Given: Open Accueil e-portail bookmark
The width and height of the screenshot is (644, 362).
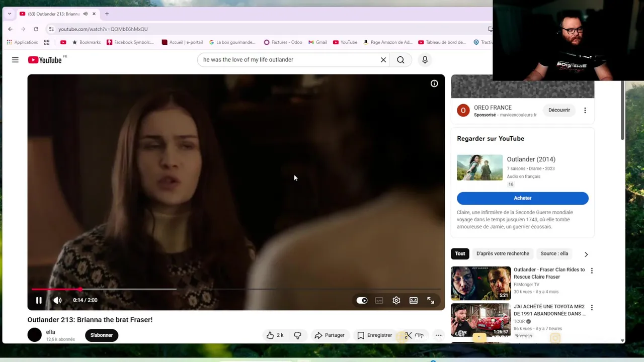Looking at the screenshot, I should click(x=182, y=42).
